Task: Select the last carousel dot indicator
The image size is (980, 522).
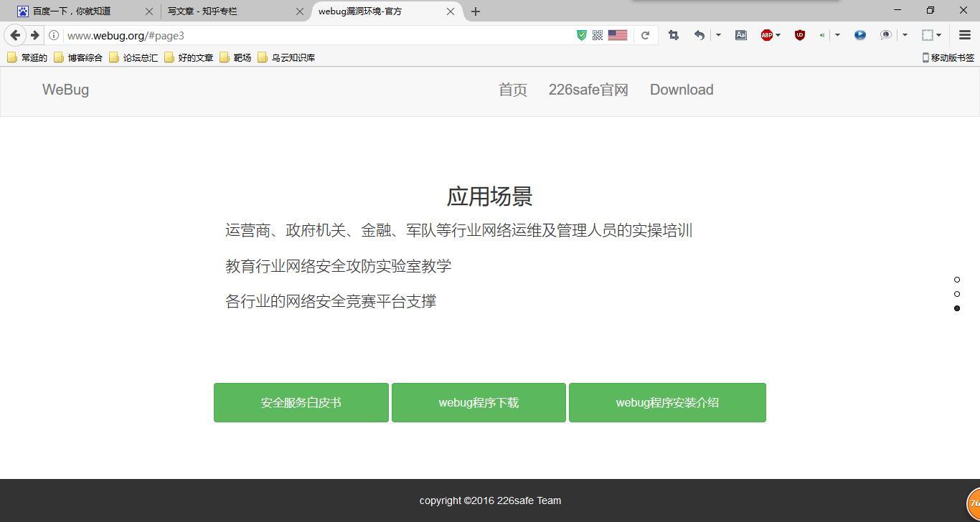Action: 957,308
